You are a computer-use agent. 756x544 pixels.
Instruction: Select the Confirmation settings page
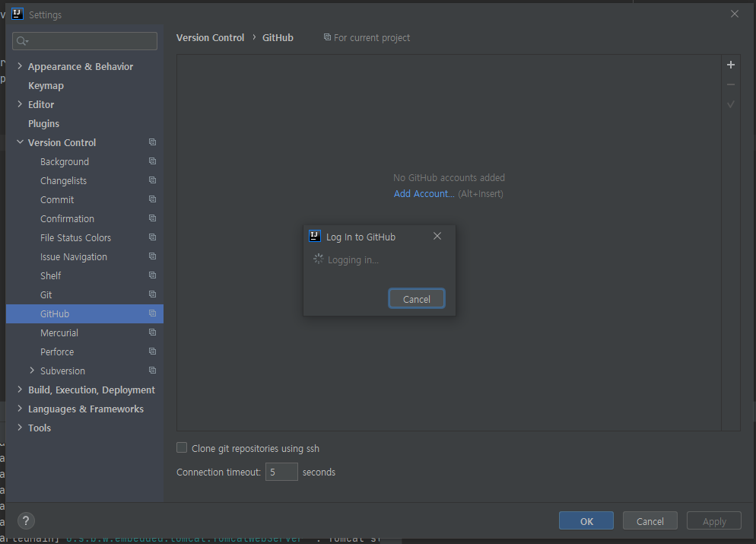[x=67, y=219]
